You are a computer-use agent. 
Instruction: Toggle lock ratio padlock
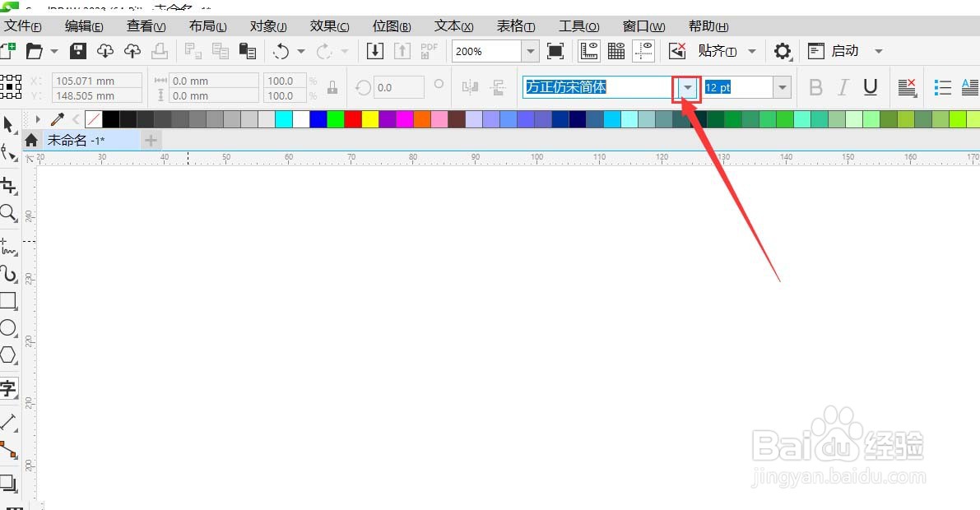coord(332,87)
